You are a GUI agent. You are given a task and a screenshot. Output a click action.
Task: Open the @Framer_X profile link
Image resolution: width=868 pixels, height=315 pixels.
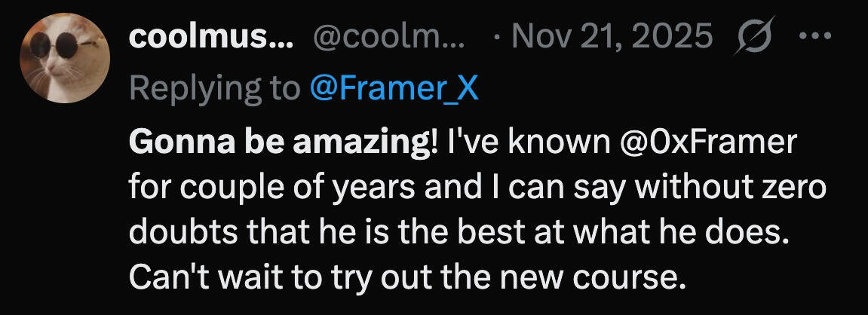(x=394, y=89)
